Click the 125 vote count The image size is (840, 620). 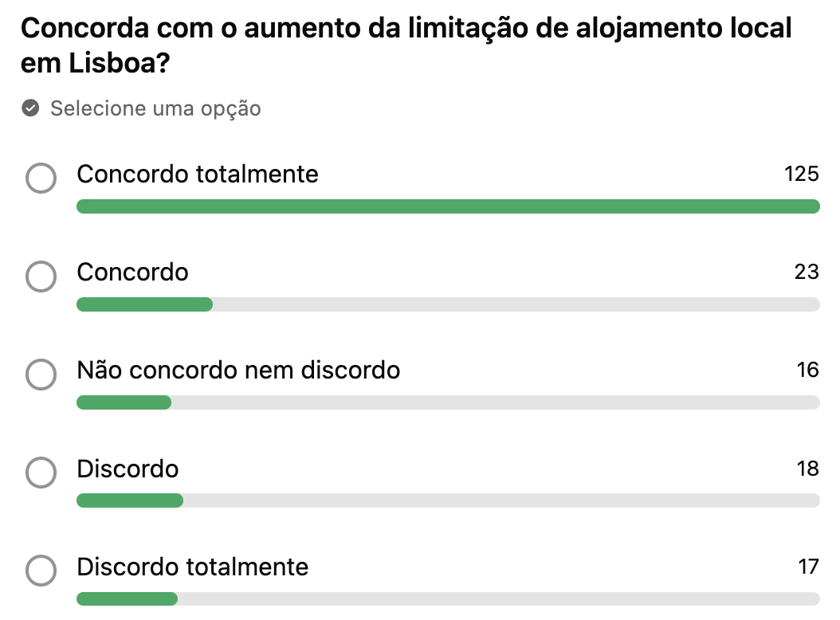pos(801,174)
